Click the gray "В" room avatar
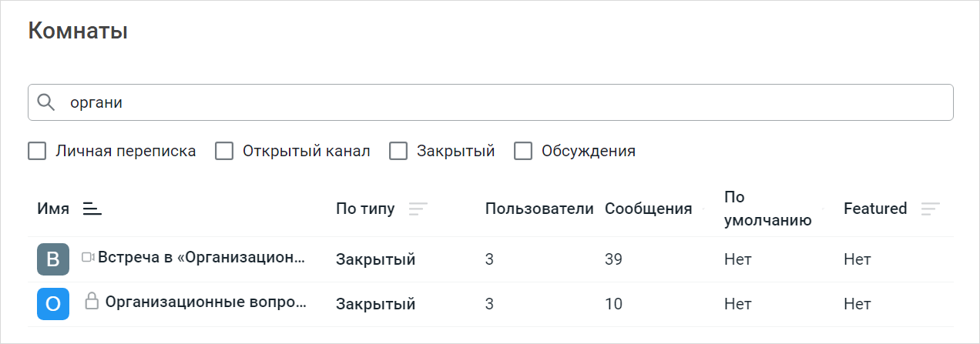 tap(53, 259)
